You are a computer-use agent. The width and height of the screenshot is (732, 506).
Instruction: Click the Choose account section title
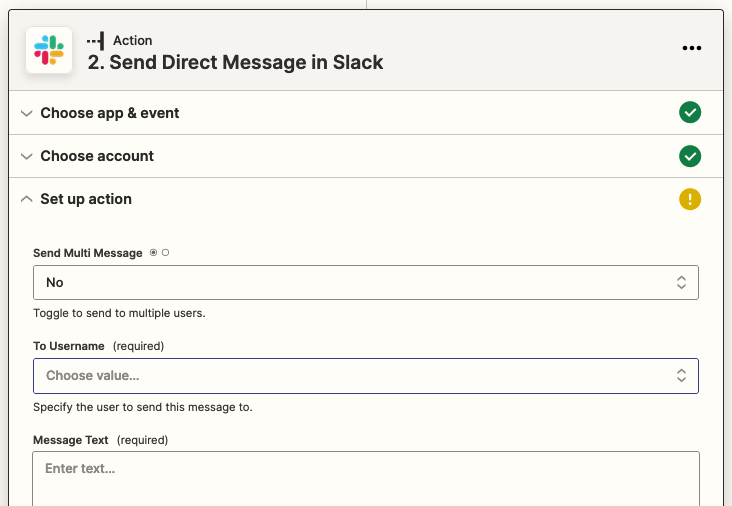pyautogui.click(x=97, y=156)
